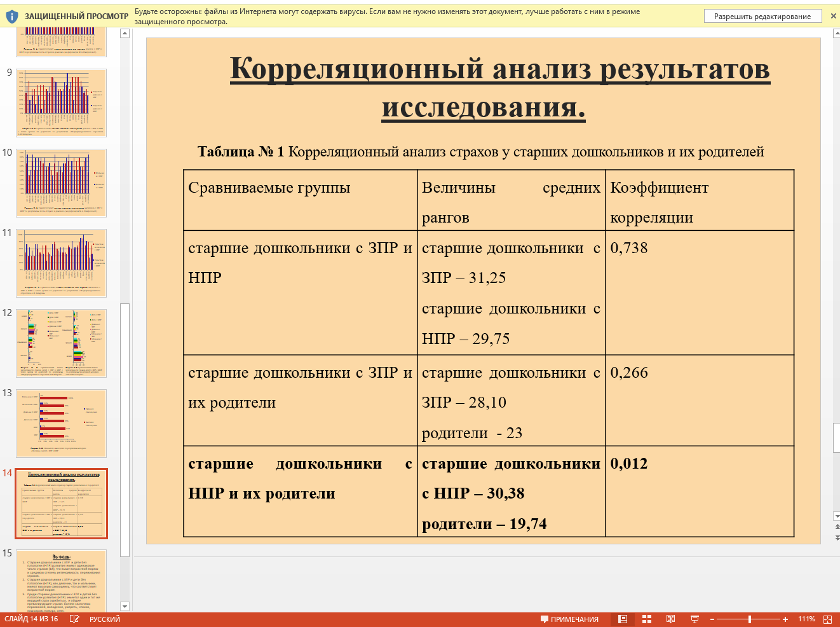This screenshot has width=840, height=627.
Task: Select slide 15 thumbnail
Action: click(x=61, y=581)
